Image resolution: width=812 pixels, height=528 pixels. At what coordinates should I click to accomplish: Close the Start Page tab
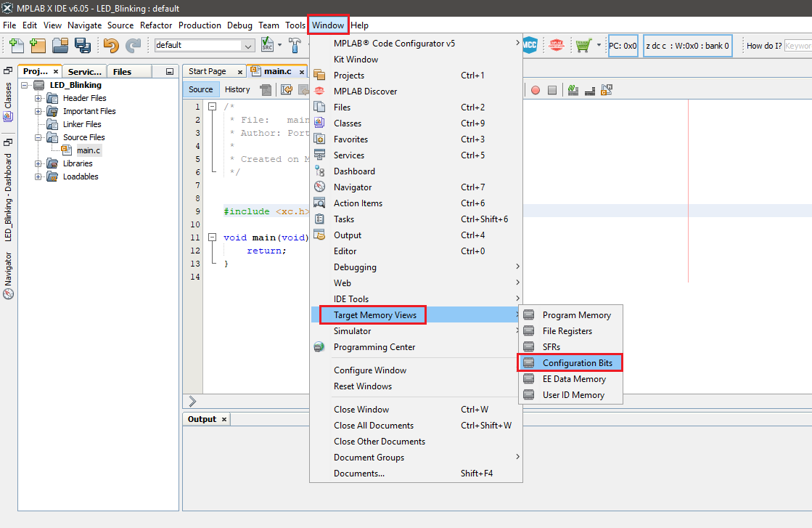tap(239, 72)
